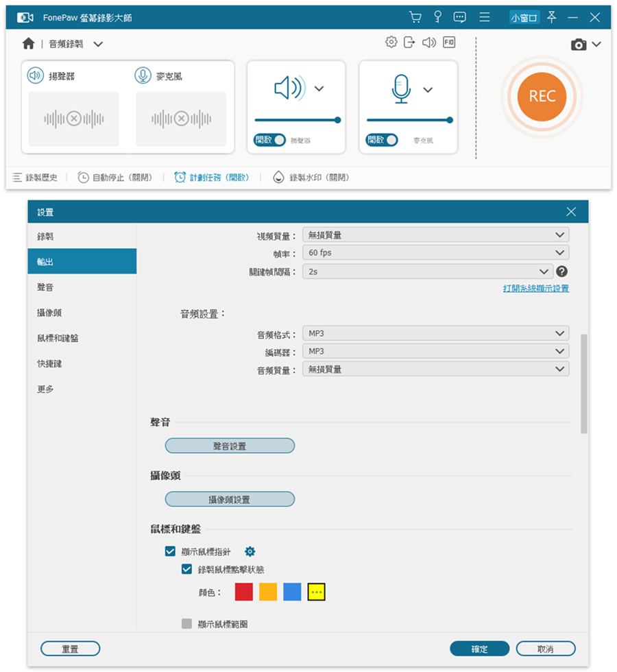This screenshot has width=617, height=672.
Task: Click the key registration icon
Action: click(437, 16)
